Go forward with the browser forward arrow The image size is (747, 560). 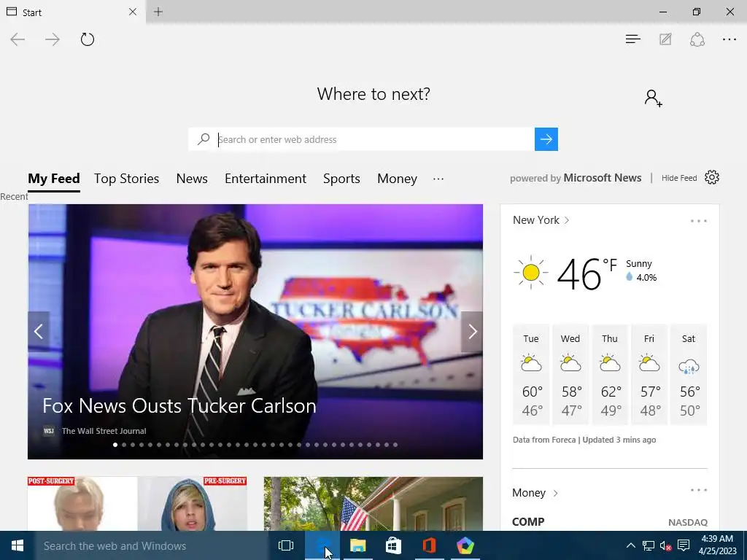53,39
